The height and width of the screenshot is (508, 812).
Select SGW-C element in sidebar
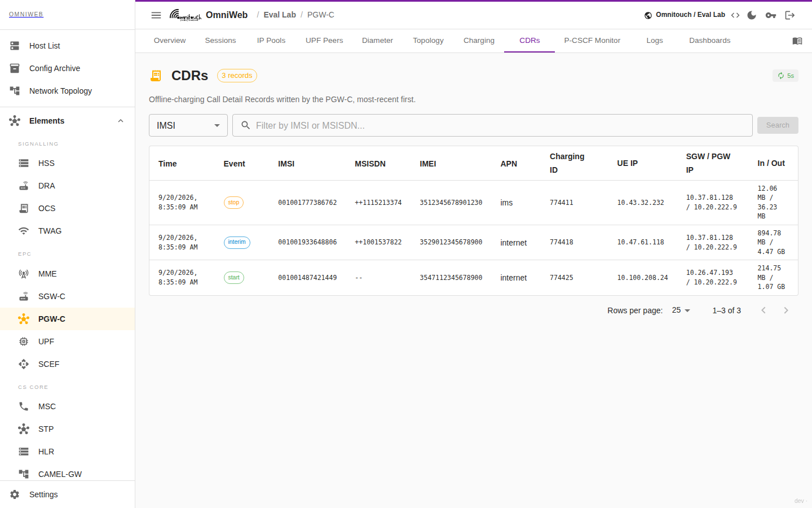68,296
